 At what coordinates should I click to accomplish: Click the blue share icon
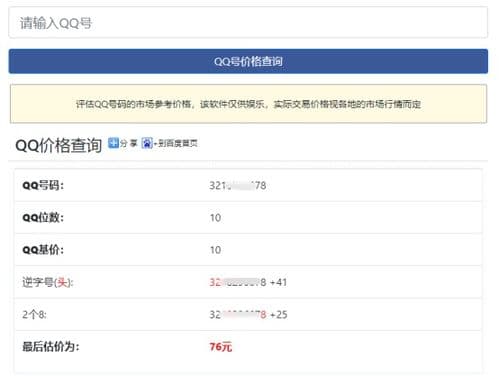point(113,143)
